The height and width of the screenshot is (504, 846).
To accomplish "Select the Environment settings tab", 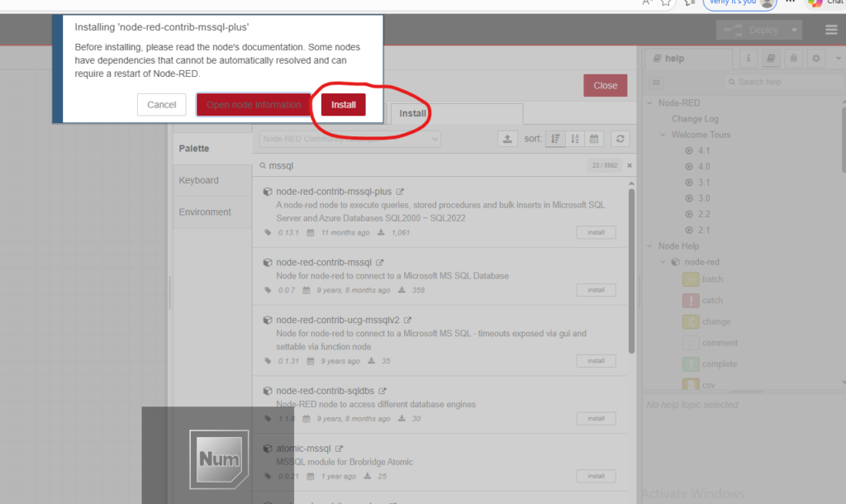I will [x=205, y=212].
